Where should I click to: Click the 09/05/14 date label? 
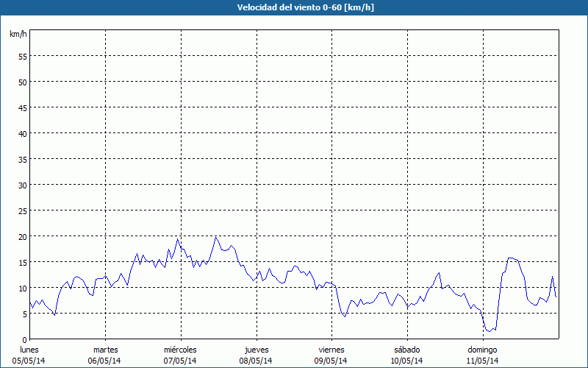point(331,361)
